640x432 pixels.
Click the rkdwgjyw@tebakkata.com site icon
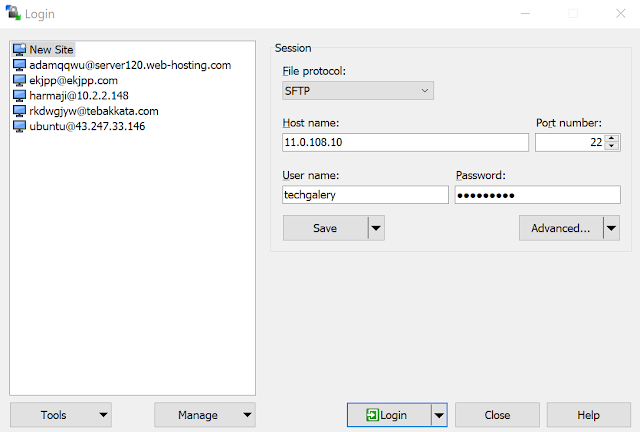pos(19,111)
